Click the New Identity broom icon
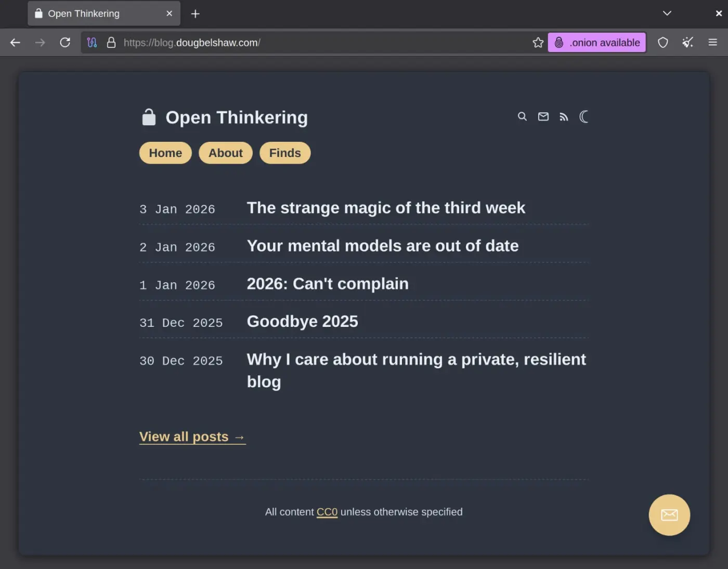Screen dimensions: 728x569 pos(688,43)
